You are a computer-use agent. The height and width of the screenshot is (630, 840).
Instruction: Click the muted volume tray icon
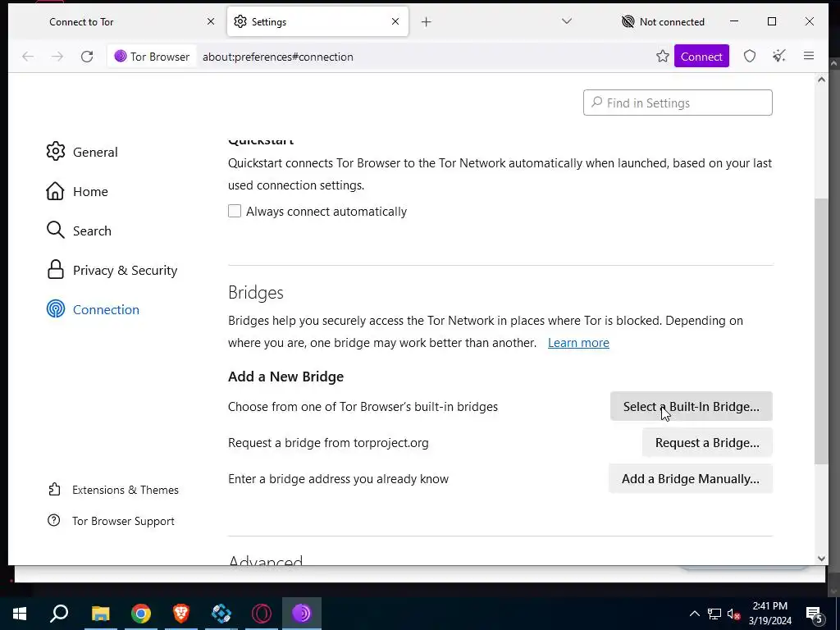point(733,614)
